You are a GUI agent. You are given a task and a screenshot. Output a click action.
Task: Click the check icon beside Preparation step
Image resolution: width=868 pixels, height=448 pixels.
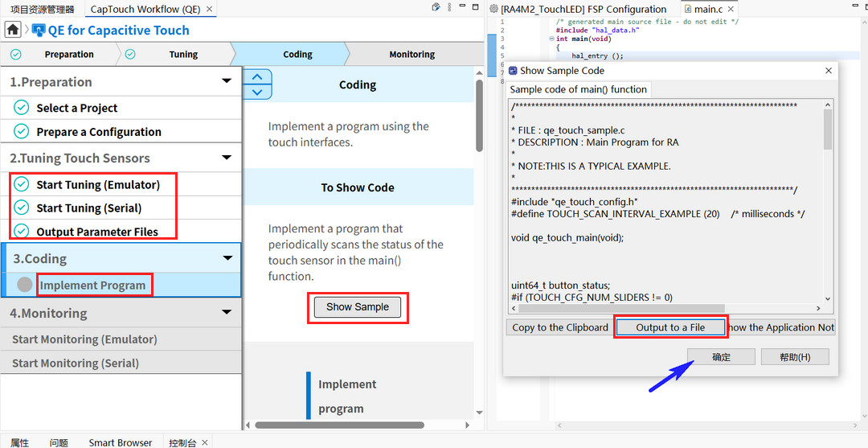point(16,54)
